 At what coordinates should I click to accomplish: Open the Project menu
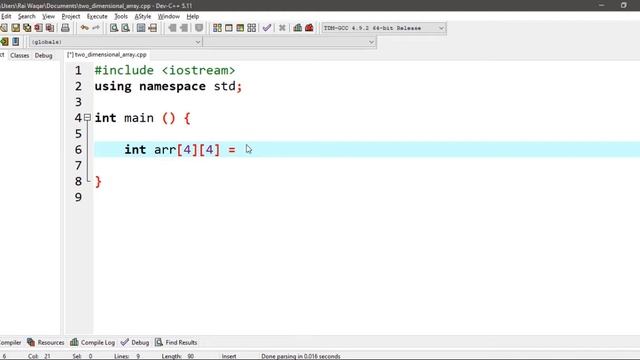pos(71,16)
